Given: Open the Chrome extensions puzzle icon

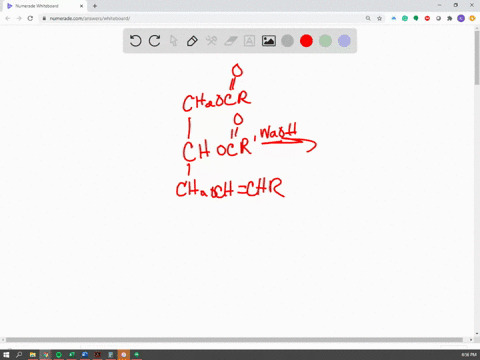Looking at the screenshot, I should coord(450,18).
